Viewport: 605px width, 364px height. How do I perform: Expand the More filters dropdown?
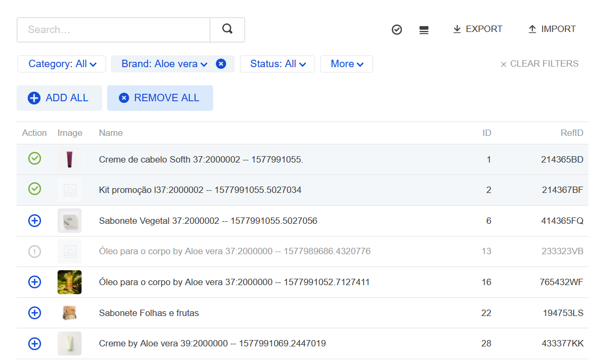[x=346, y=63]
